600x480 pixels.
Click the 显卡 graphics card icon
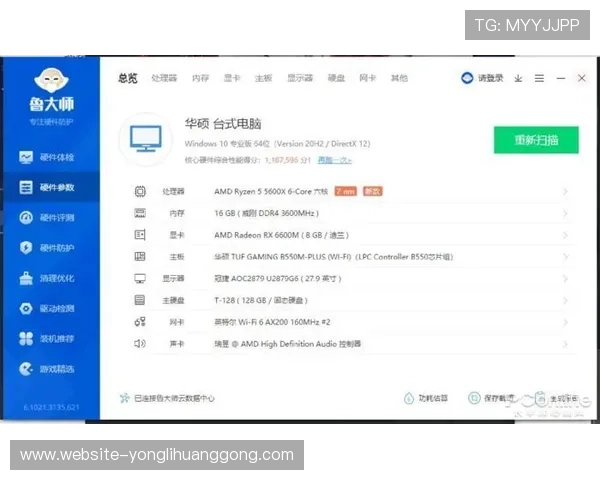[x=140, y=235]
